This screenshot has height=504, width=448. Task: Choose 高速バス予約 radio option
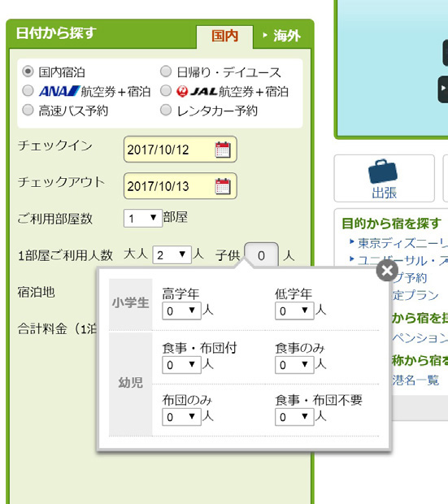click(x=28, y=110)
